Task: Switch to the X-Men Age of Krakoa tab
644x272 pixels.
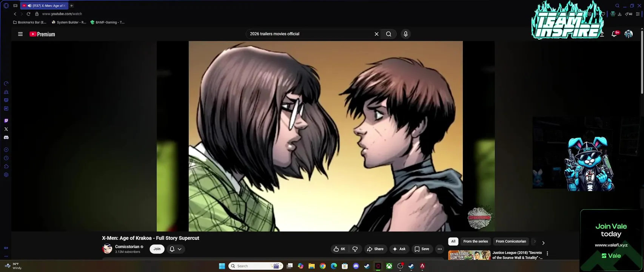Action: tap(44, 6)
